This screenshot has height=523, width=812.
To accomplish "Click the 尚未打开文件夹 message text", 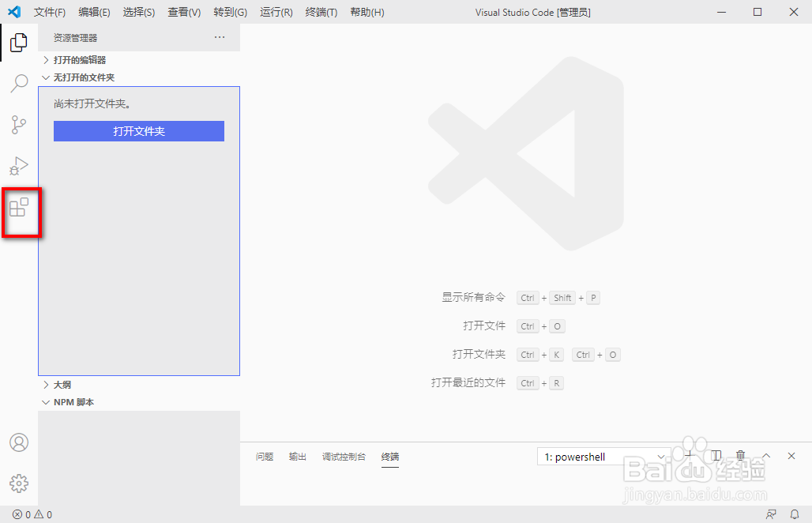I will pos(92,104).
